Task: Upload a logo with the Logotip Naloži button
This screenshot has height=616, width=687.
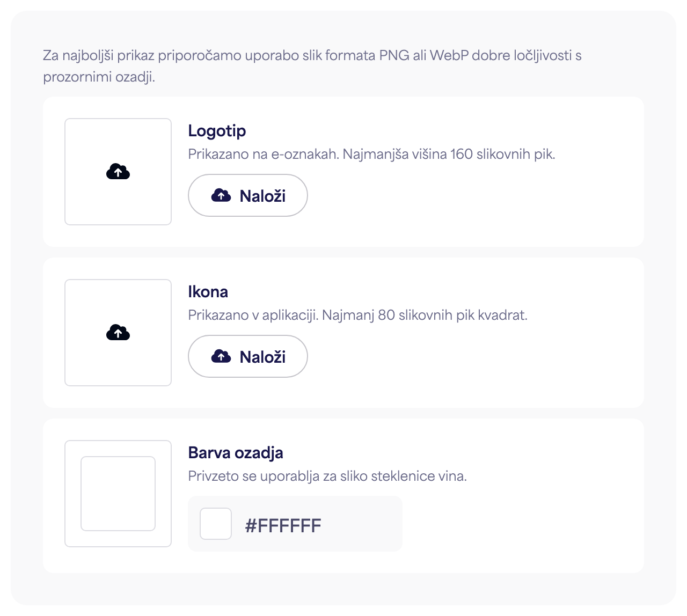Action: click(248, 195)
